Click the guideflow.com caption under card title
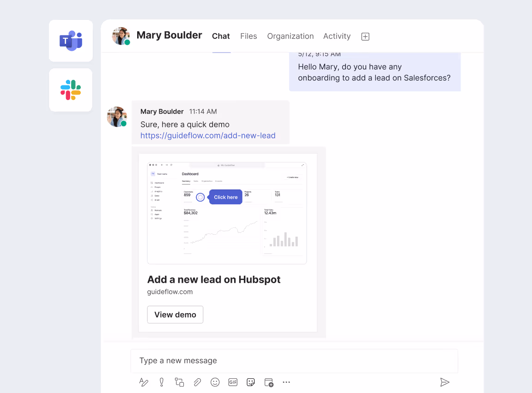Image resolution: width=532 pixels, height=393 pixels. click(x=170, y=292)
